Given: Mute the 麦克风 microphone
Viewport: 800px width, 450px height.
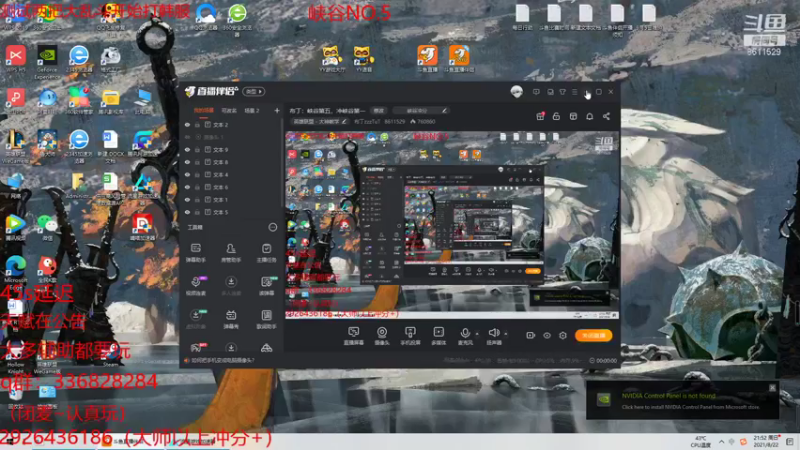Looking at the screenshot, I should pyautogui.click(x=465, y=336).
